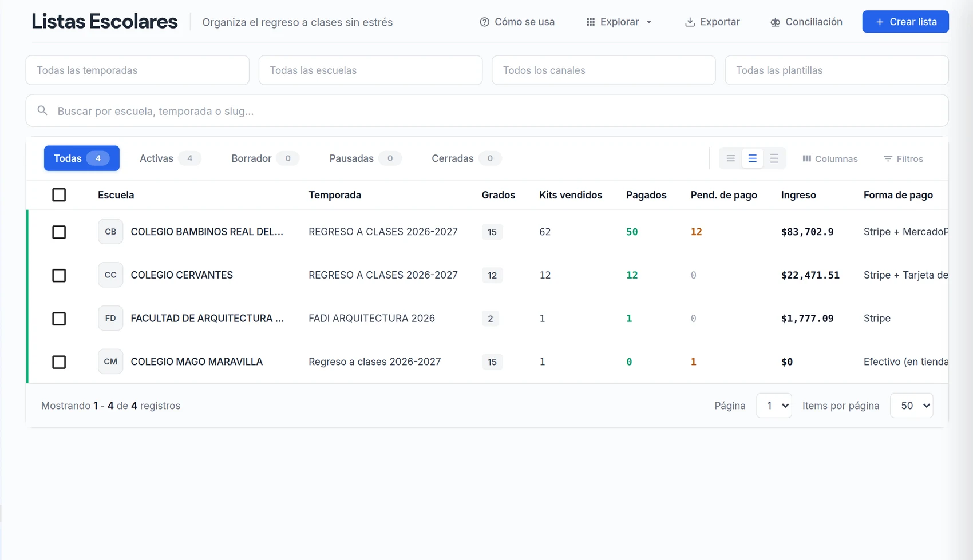973x560 pixels.
Task: Click the Kits vendidos column header
Action: pos(571,195)
